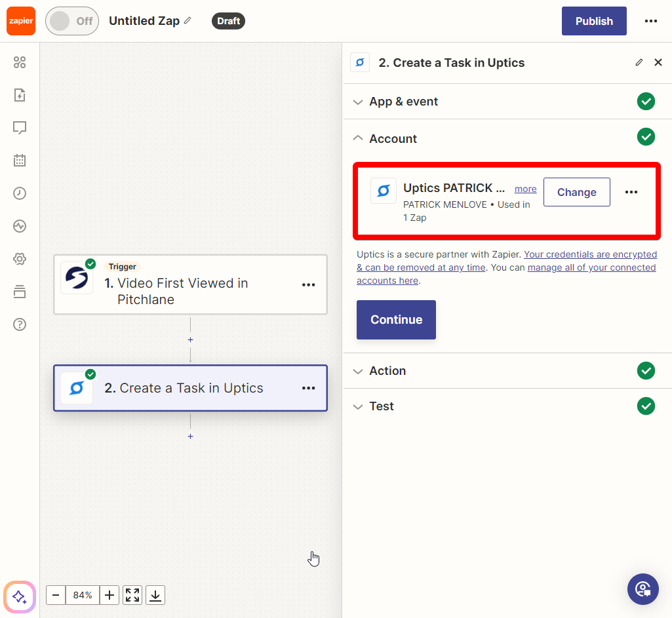The height and width of the screenshot is (618, 672).
Task: Click the Uptics account logo icon
Action: click(384, 191)
